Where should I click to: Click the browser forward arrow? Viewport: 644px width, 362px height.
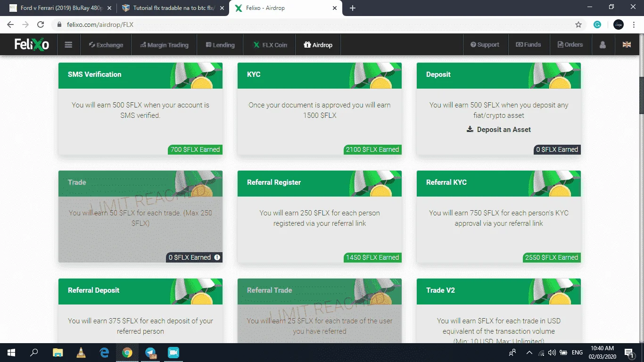coord(25,25)
